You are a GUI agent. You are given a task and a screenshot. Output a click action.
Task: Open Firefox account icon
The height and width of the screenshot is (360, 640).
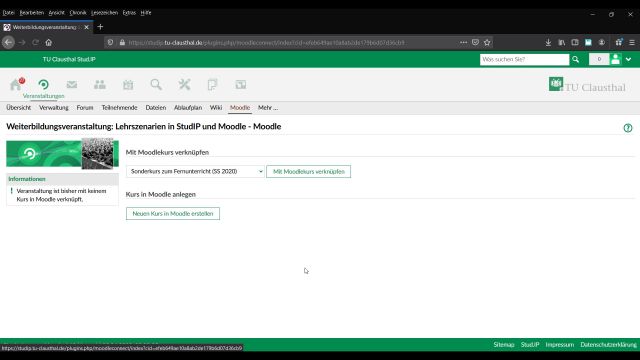pos(602,42)
